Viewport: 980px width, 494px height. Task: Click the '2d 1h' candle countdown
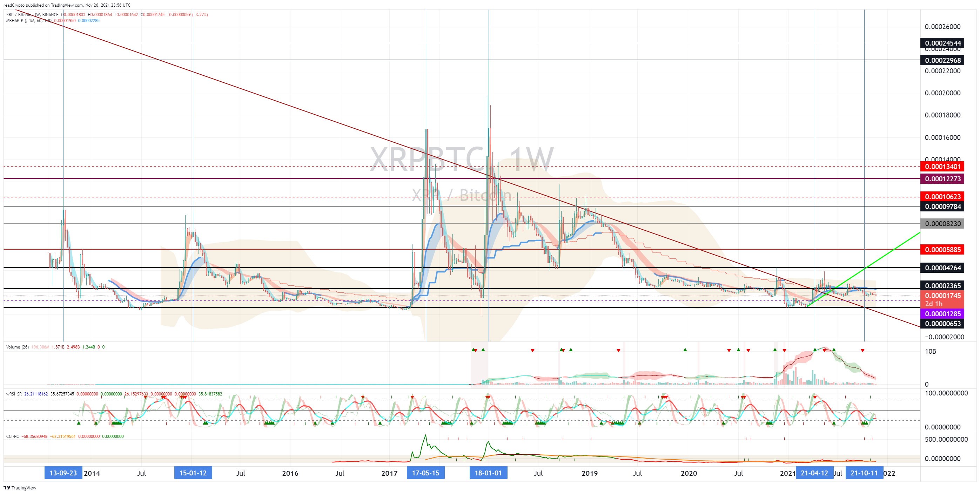click(x=934, y=304)
